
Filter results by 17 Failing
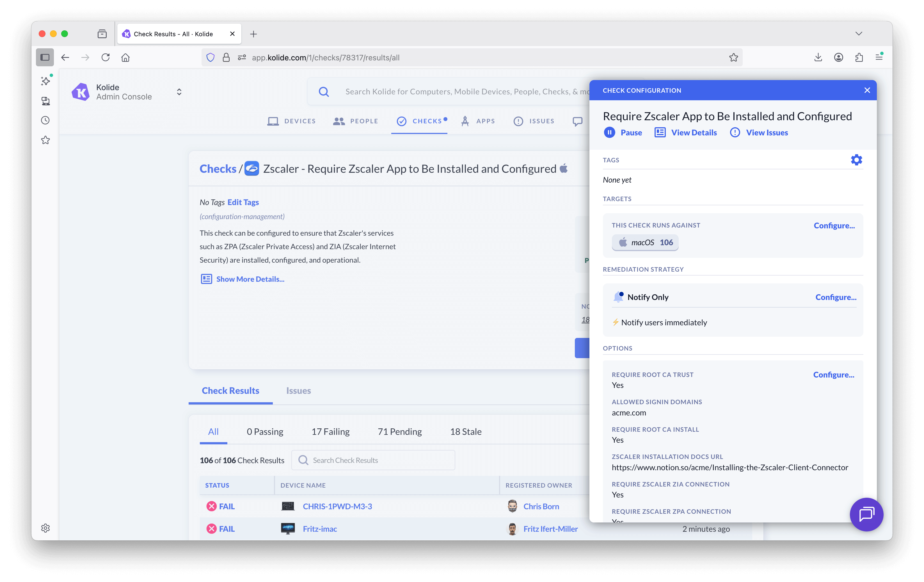(x=330, y=431)
